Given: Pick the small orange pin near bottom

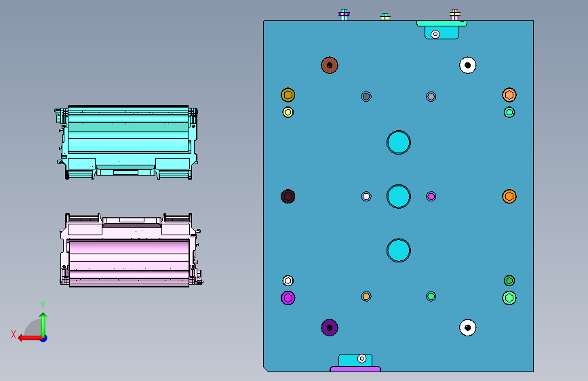Looking at the screenshot, I should point(366,296).
